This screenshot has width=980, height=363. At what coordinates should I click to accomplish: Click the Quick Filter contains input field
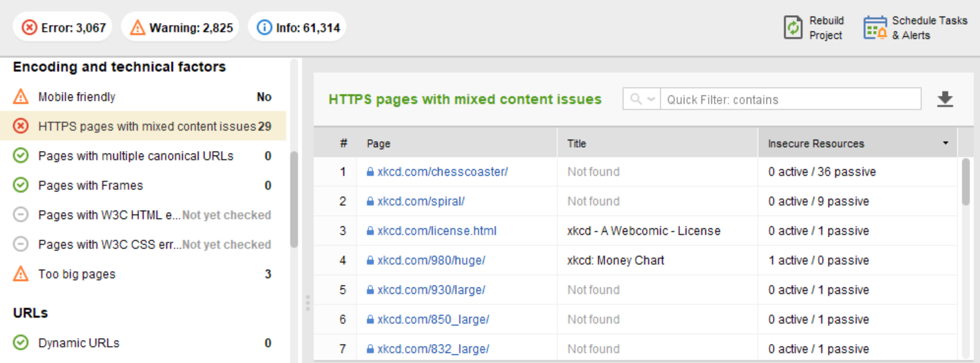[x=791, y=99]
